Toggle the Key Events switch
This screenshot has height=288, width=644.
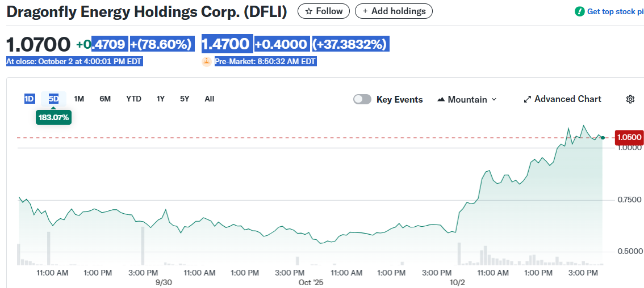pyautogui.click(x=362, y=99)
